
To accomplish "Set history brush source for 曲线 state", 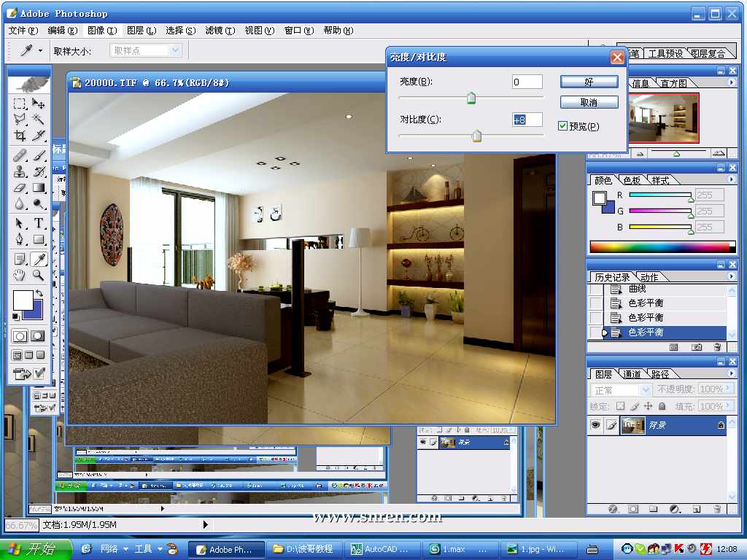I will pos(595,289).
